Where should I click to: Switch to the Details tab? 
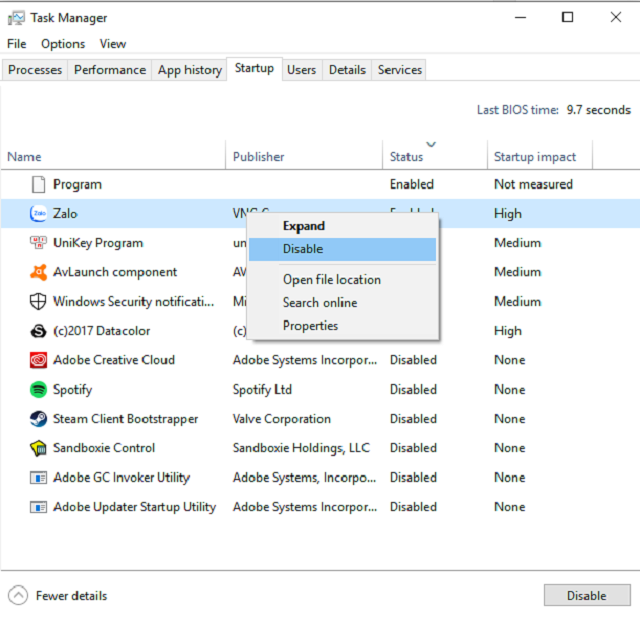point(347,70)
